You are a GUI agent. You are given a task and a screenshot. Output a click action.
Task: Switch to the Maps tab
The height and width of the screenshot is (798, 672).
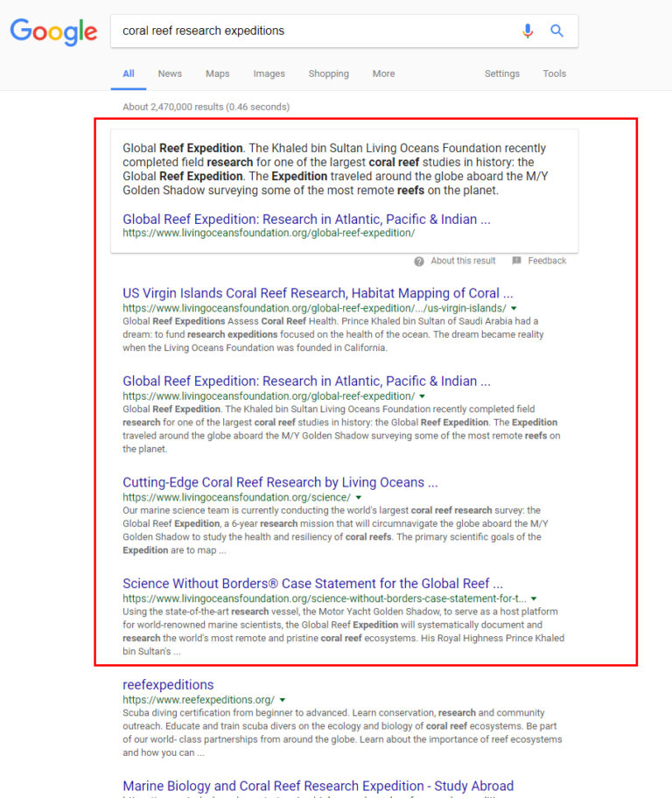tap(217, 73)
